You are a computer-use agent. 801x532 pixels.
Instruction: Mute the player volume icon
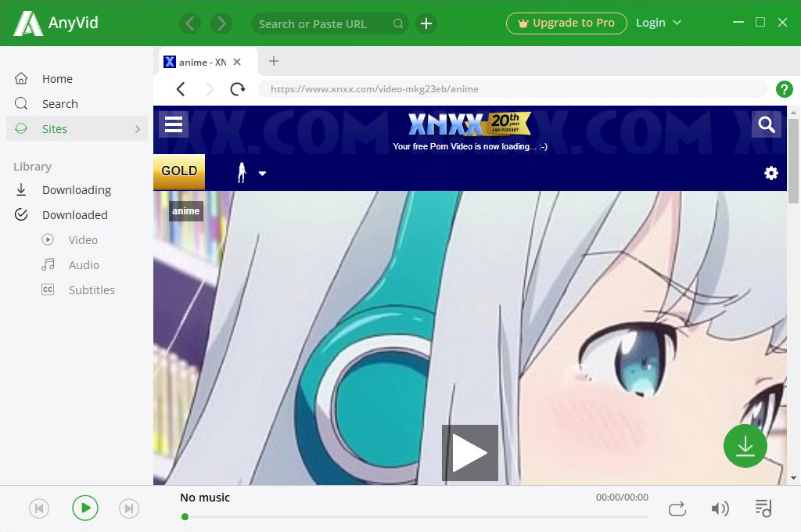click(x=720, y=509)
